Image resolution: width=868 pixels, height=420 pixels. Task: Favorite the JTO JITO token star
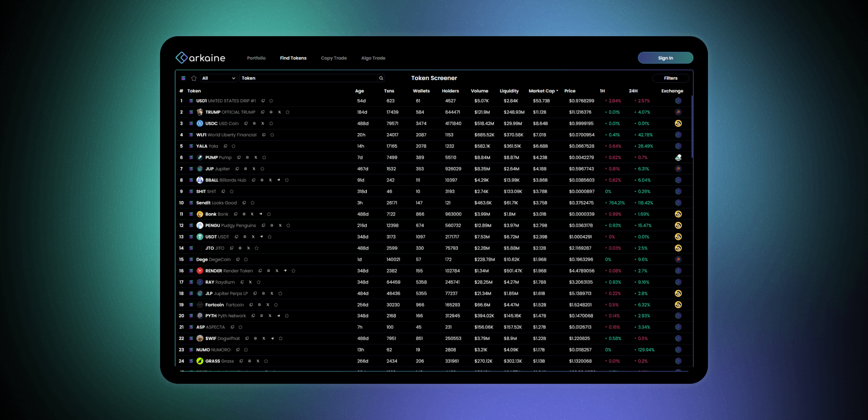(x=256, y=248)
